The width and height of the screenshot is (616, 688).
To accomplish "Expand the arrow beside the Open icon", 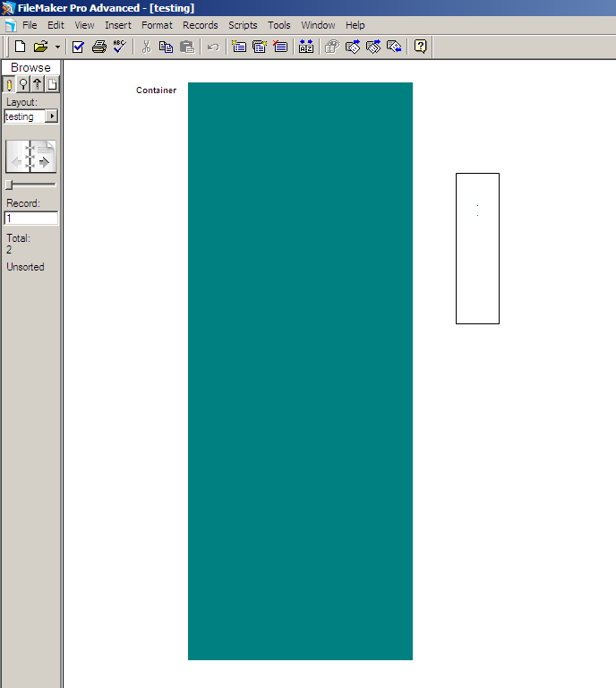I will [57, 47].
